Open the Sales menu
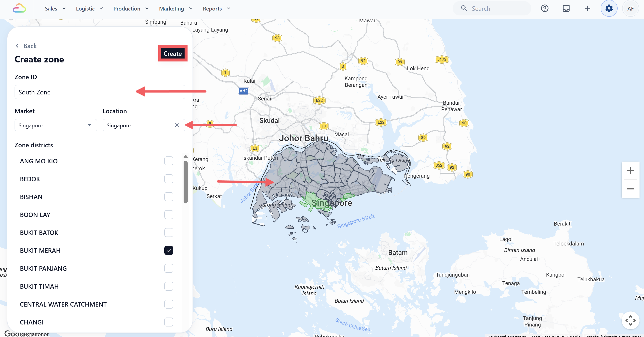Screen dimensions: 644x337 pos(51,9)
